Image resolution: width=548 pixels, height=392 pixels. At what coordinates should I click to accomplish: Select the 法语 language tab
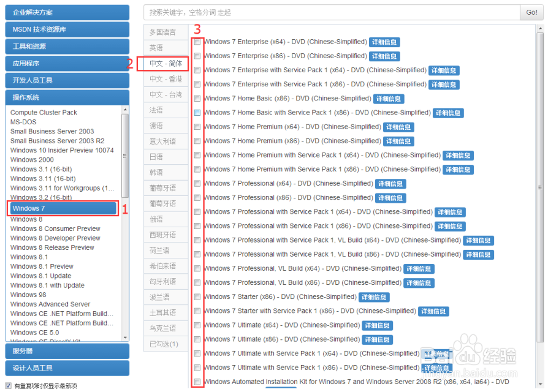pos(166,110)
